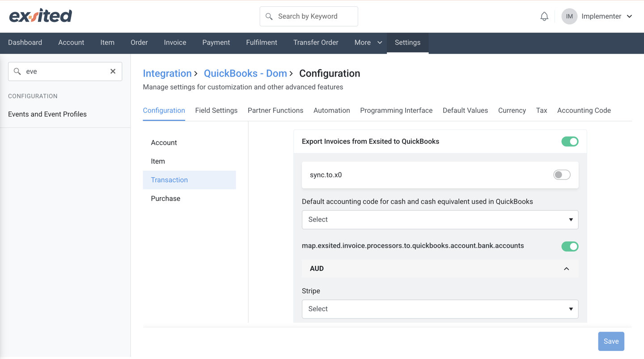Focus the Search by Keyword field
Viewport: 644px width, 359px height.
click(309, 17)
